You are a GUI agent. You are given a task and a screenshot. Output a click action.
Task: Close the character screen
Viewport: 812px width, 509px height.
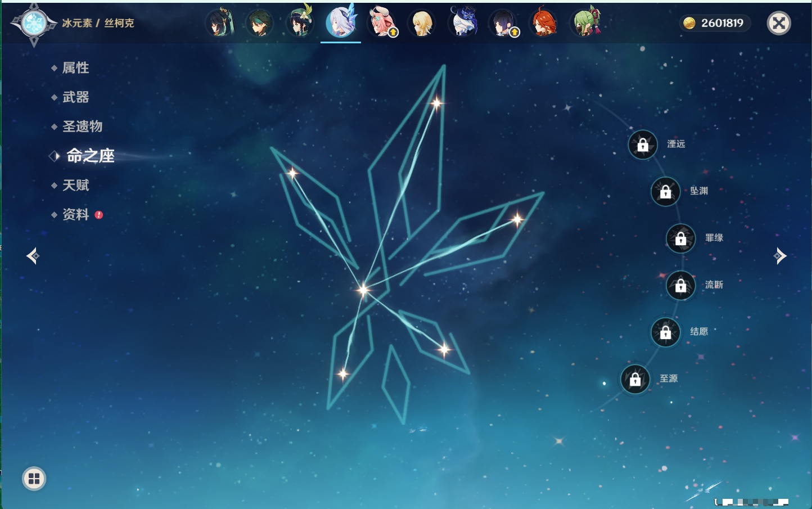(779, 23)
